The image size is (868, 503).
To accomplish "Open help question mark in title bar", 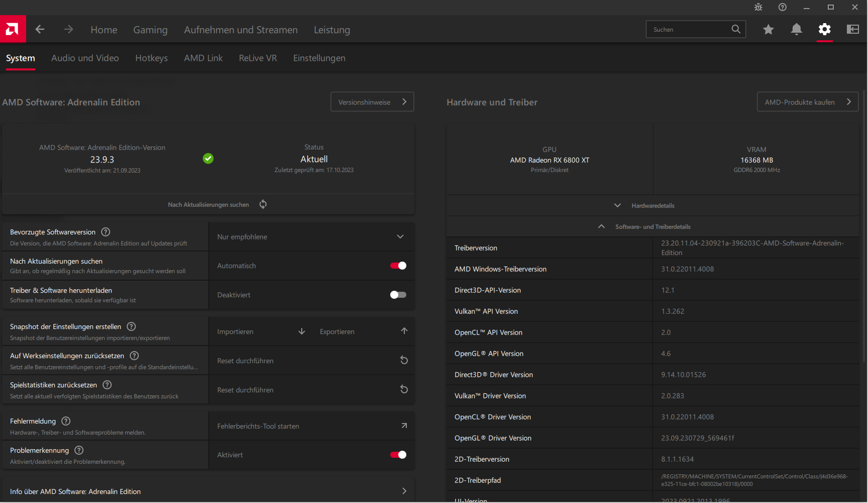I will (783, 7).
